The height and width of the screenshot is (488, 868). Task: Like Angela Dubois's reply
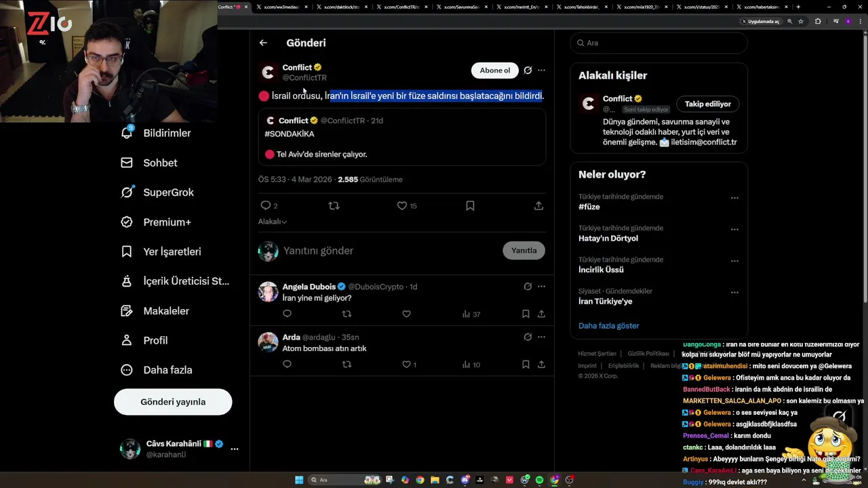[406, 314]
